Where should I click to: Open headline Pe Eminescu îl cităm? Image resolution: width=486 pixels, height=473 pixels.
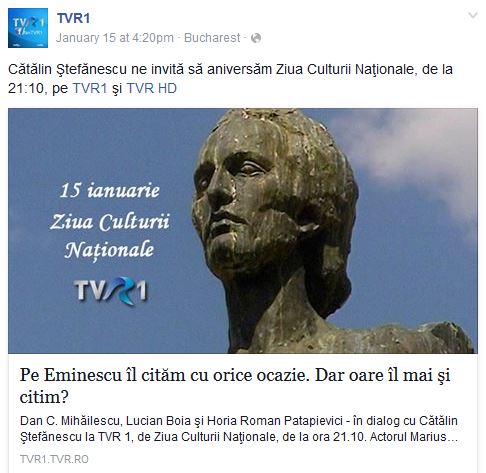(235, 386)
